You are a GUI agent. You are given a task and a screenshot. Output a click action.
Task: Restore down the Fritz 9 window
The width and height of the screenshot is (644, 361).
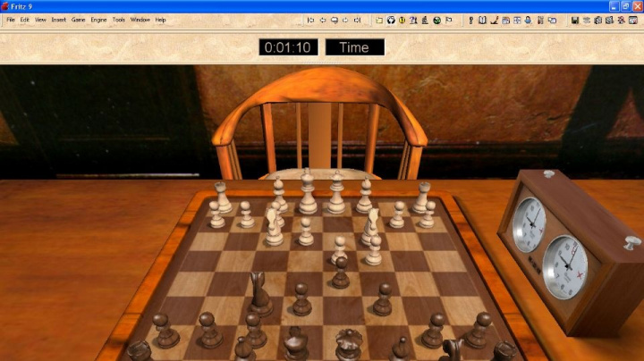click(x=625, y=6)
